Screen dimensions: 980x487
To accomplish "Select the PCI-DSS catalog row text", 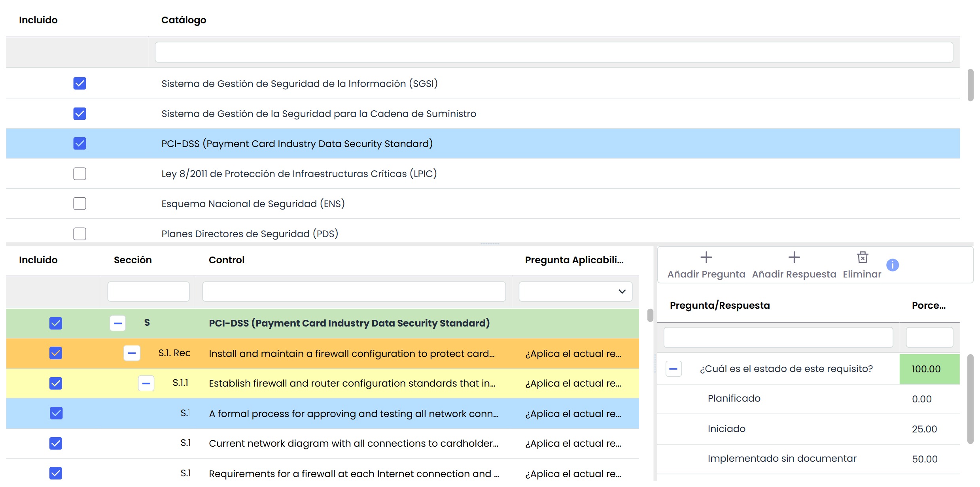I will pos(297,143).
